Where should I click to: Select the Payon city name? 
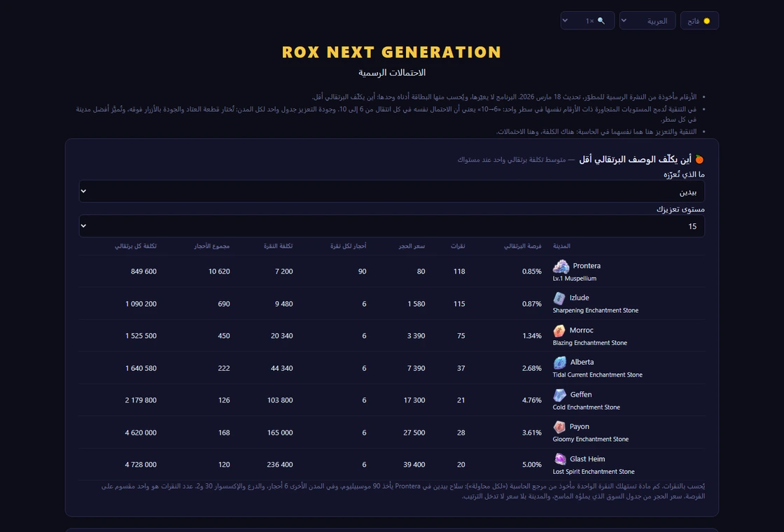pyautogui.click(x=579, y=426)
